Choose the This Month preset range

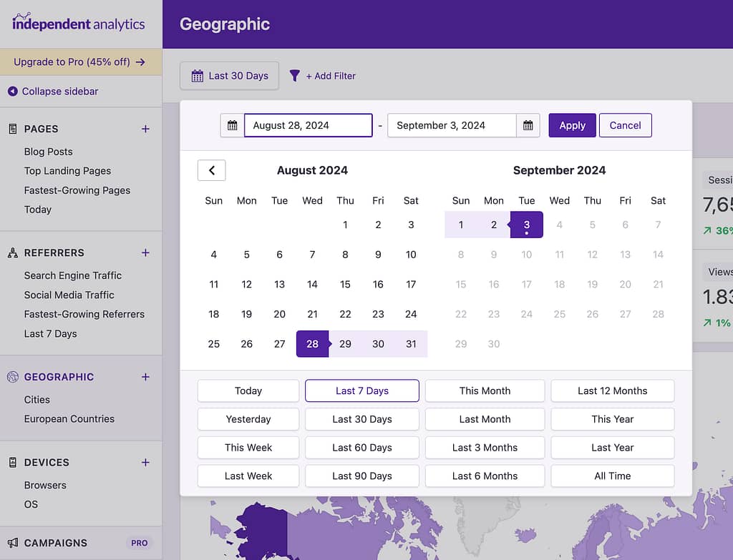point(485,390)
